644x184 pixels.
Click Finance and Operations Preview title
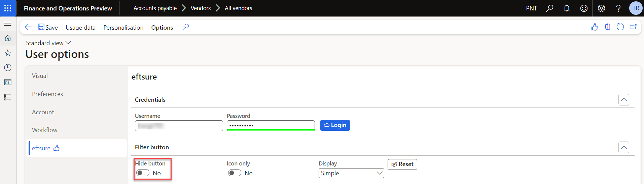click(68, 8)
